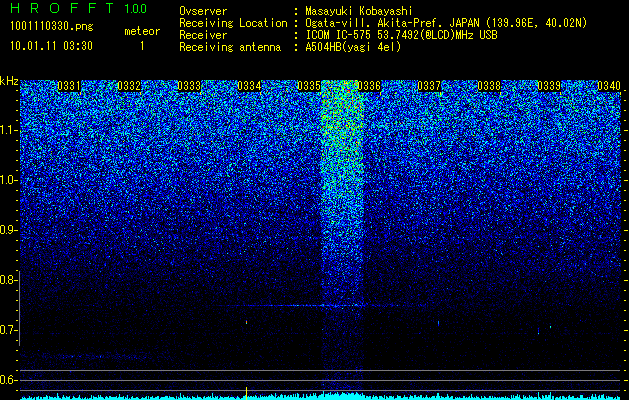Click the timestamp 10.01.11 03:30
The height and width of the screenshot is (400, 629).
click(51, 46)
